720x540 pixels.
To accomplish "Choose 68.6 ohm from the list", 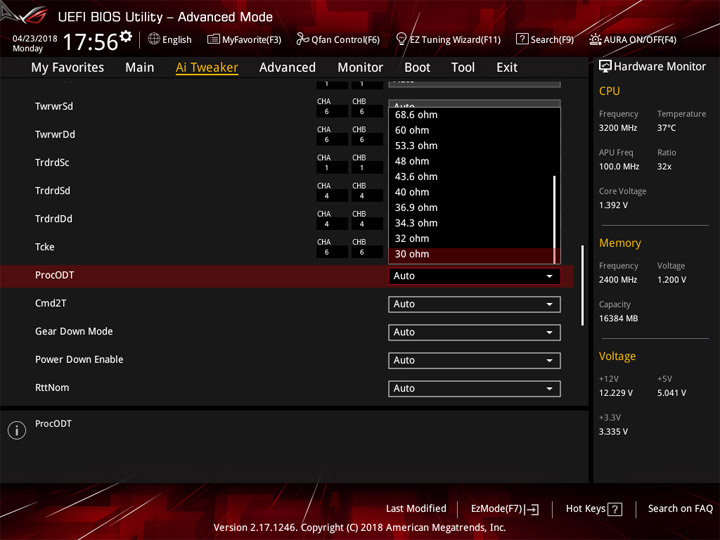I will point(471,115).
